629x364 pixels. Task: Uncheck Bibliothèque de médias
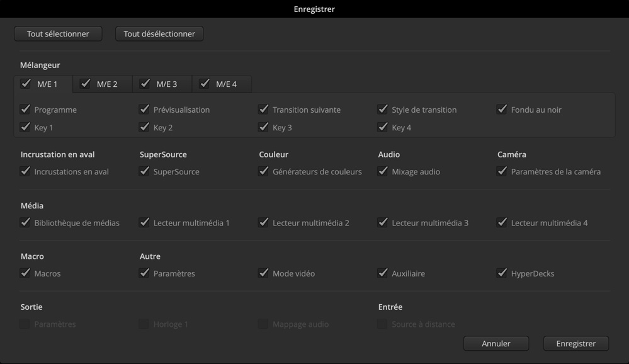pos(25,222)
